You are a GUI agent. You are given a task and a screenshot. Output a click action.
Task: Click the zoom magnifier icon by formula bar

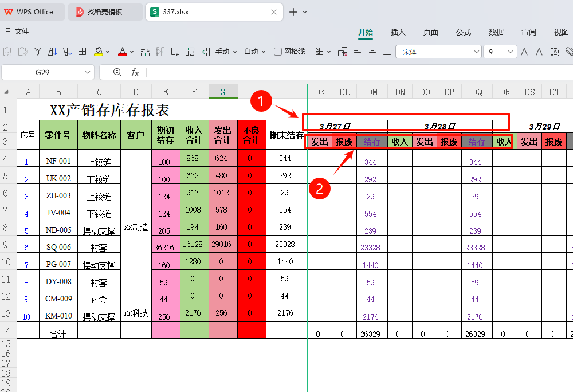[x=117, y=72]
